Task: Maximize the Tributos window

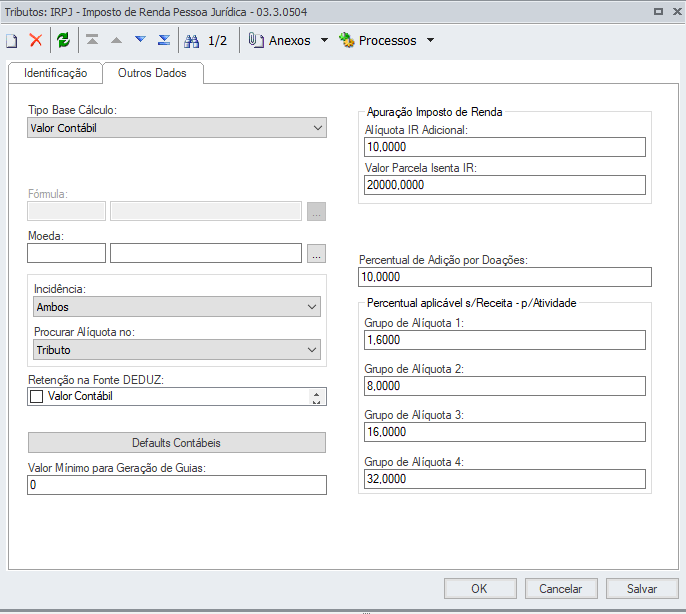Action: coord(658,11)
